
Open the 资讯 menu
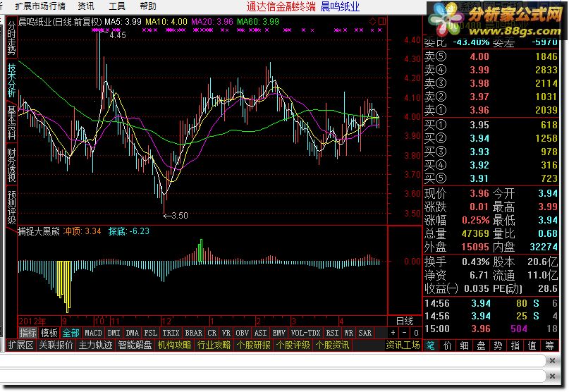tap(85, 6)
